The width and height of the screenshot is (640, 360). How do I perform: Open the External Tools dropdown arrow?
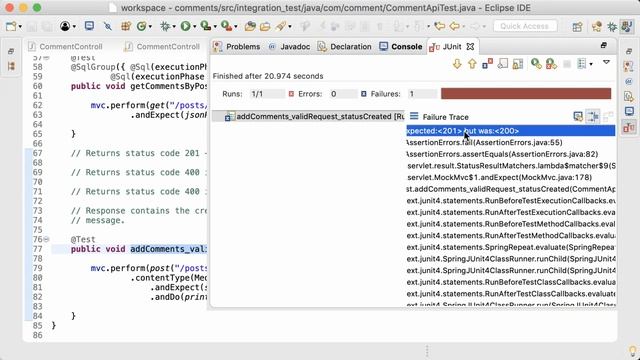pos(236,27)
